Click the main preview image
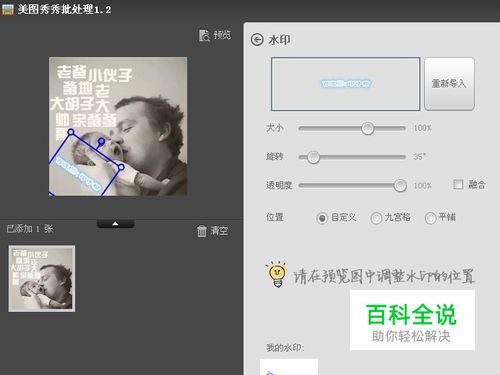 tap(118, 126)
